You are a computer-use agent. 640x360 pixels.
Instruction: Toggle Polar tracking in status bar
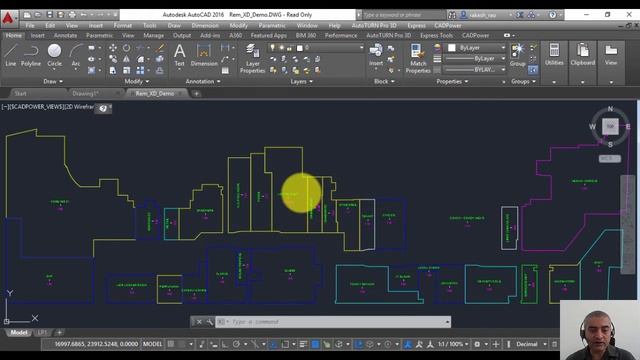click(x=236, y=344)
